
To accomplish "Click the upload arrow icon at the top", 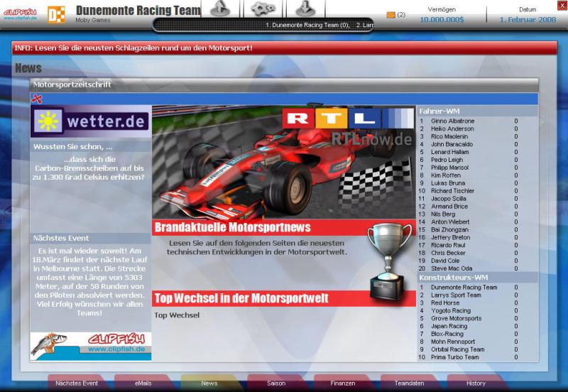I will coord(221,9).
